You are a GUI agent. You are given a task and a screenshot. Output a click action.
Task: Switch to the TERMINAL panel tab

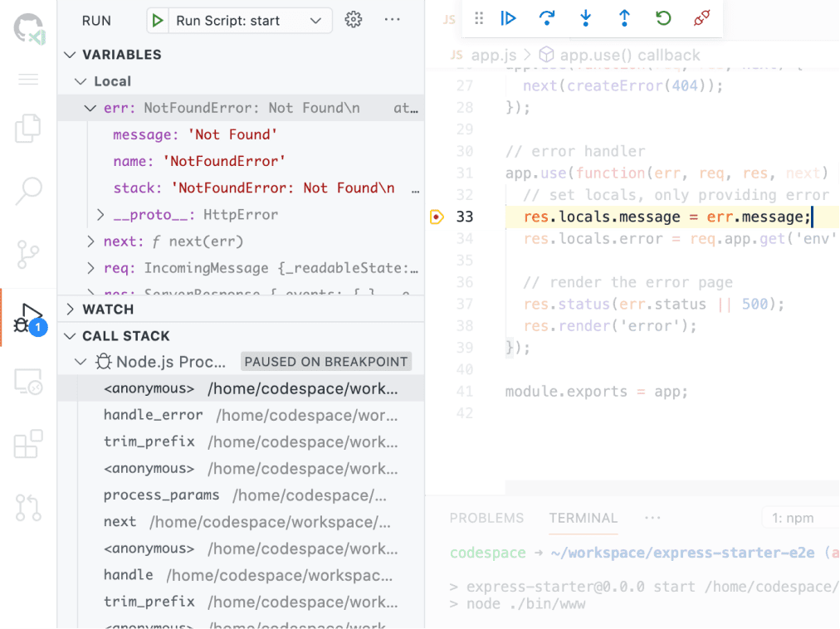tap(583, 518)
